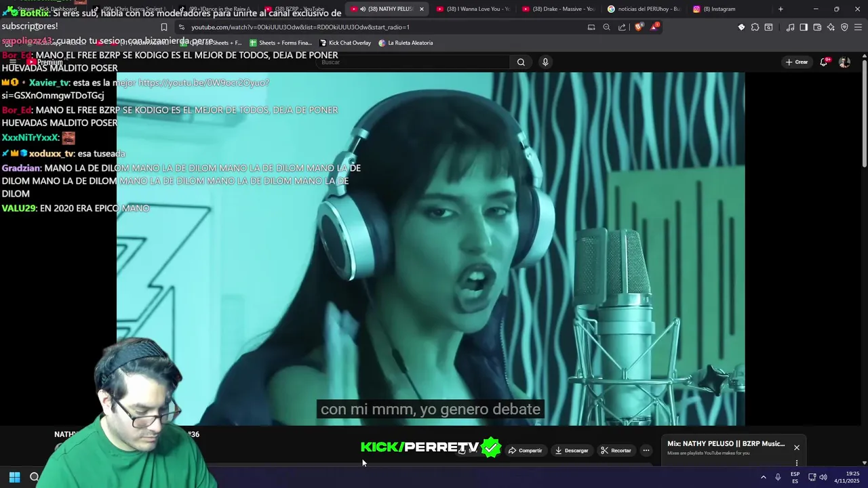Open a new browser tab
The image size is (868, 488).
(x=781, y=9)
